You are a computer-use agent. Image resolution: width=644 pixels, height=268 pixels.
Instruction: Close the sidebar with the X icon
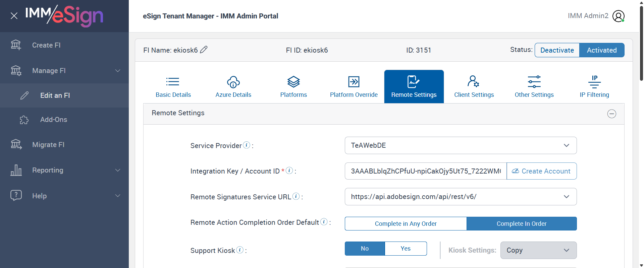14,16
